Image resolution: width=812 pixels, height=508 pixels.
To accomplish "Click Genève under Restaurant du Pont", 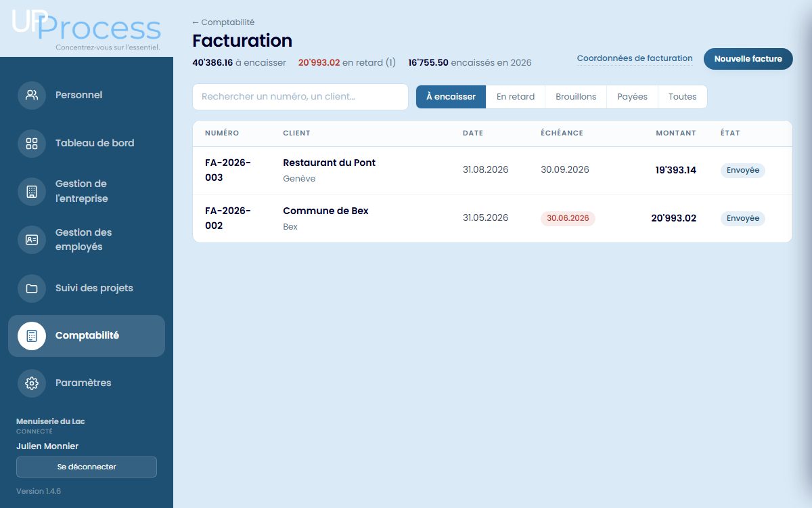I will 299,179.
